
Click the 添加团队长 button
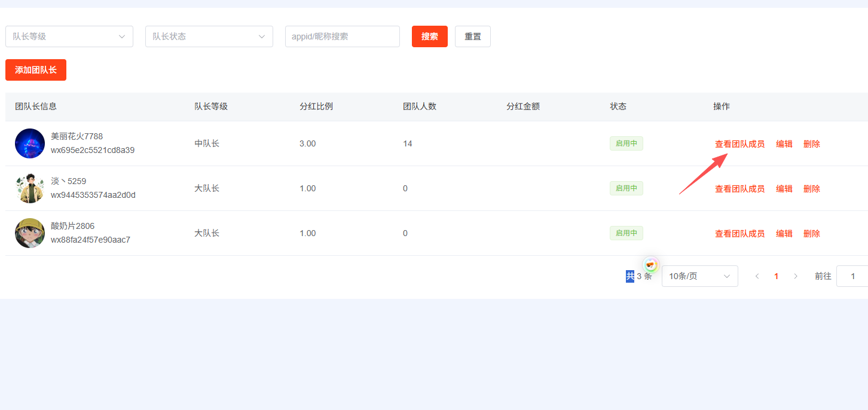(36, 70)
